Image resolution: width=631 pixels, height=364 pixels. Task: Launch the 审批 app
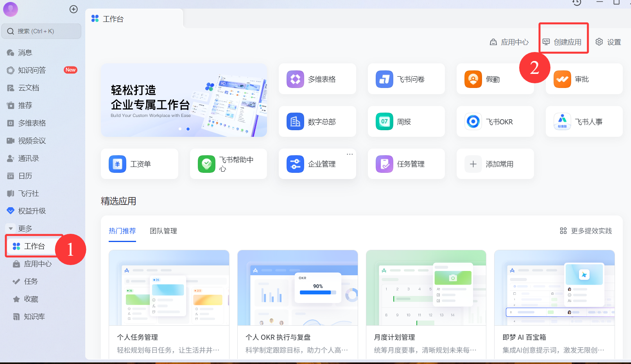[x=584, y=79]
